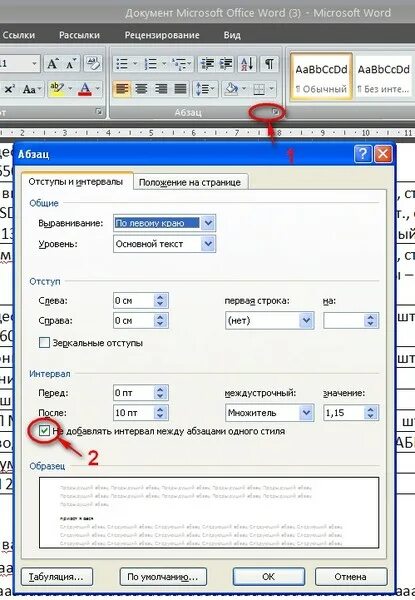Image resolution: width=415 pixels, height=600 pixels.
Task: Click the numbered list icon
Action: [150, 64]
